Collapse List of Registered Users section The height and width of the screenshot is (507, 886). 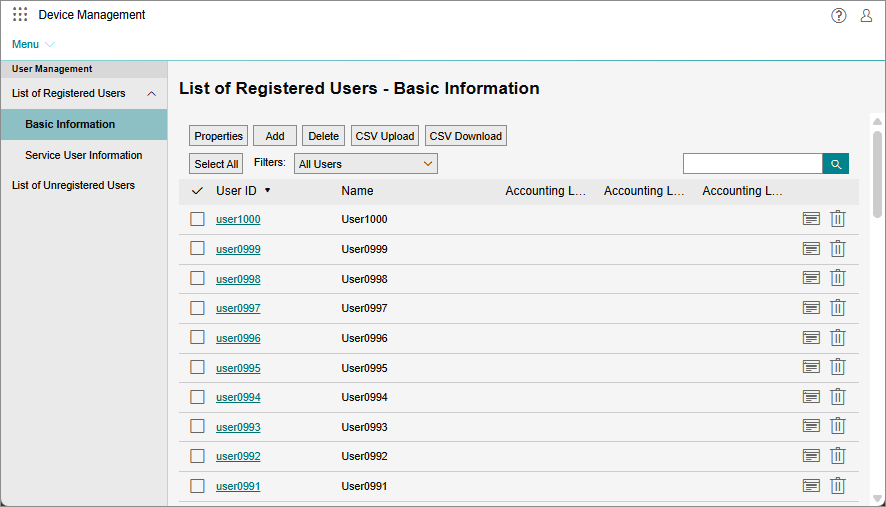(x=151, y=93)
